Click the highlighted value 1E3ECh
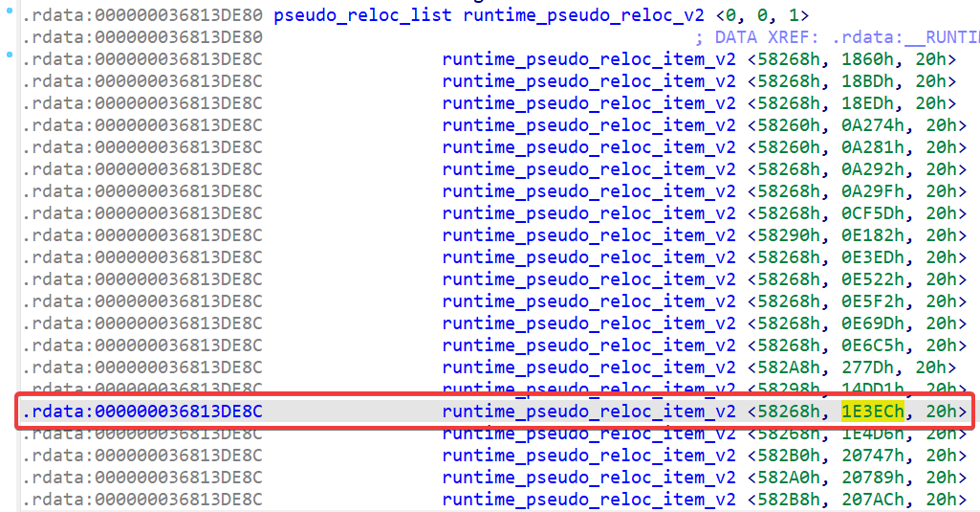 pos(873,412)
